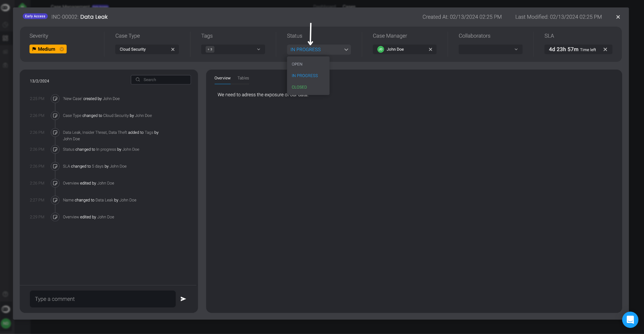Click the SLA changed event icon
This screenshot has width=644, height=334.
pos(55,166)
